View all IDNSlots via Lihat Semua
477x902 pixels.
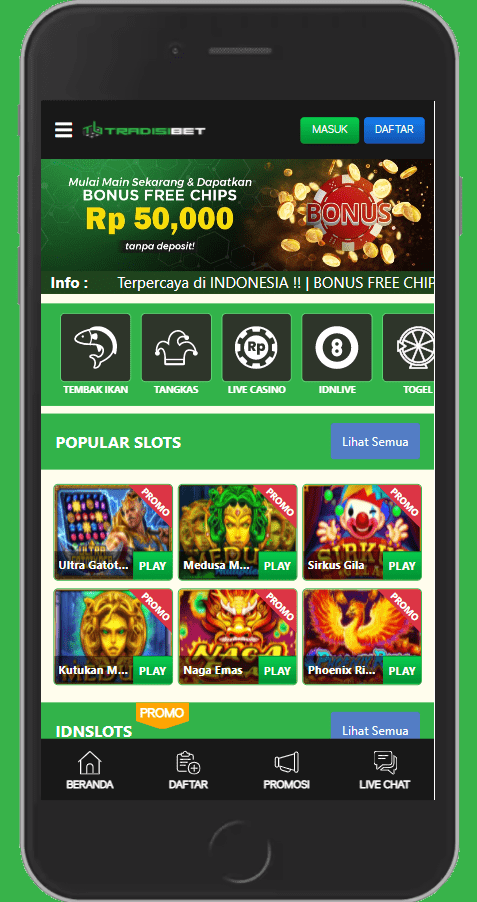point(375,726)
